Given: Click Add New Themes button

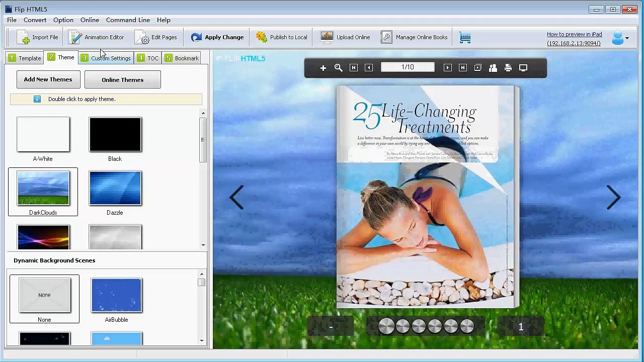Looking at the screenshot, I should coord(48,79).
